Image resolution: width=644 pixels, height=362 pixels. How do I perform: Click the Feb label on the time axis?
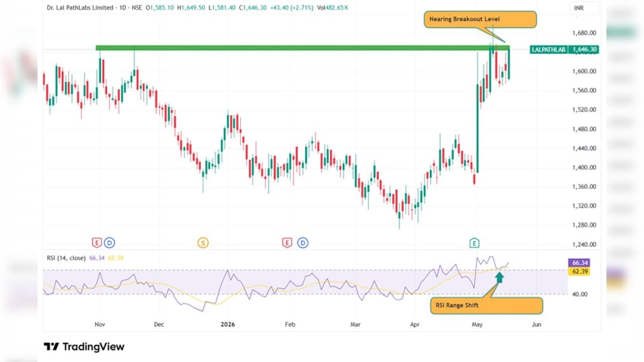tap(290, 324)
